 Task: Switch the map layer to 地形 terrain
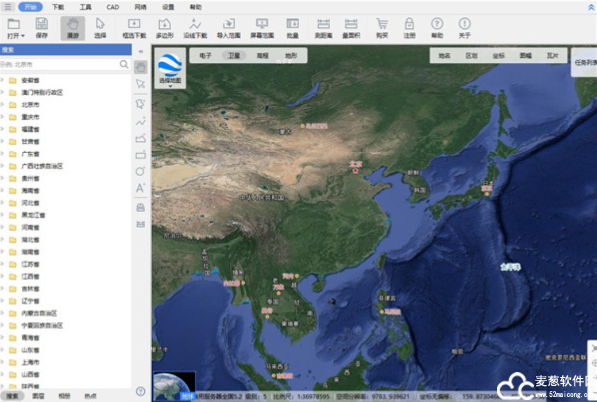click(291, 56)
